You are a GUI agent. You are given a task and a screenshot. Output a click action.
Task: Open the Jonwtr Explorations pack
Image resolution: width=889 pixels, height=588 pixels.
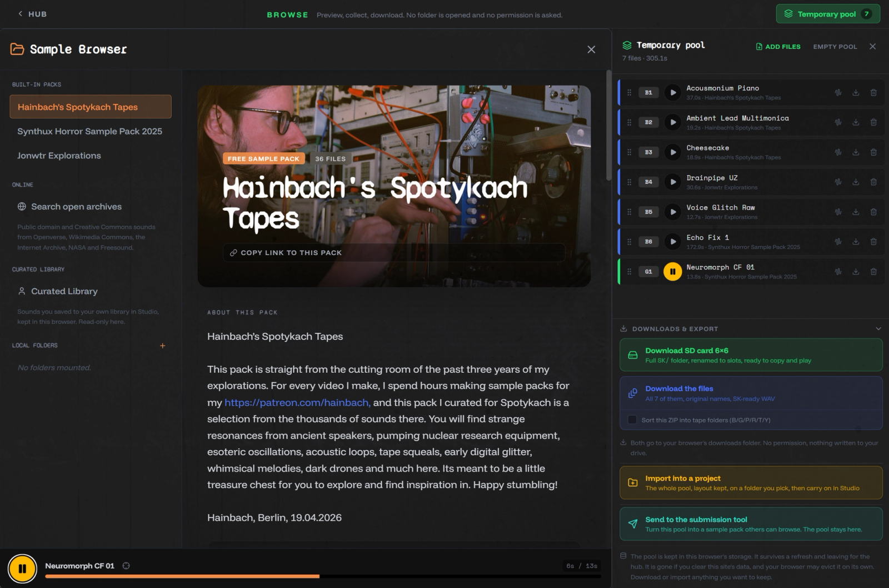click(x=59, y=156)
